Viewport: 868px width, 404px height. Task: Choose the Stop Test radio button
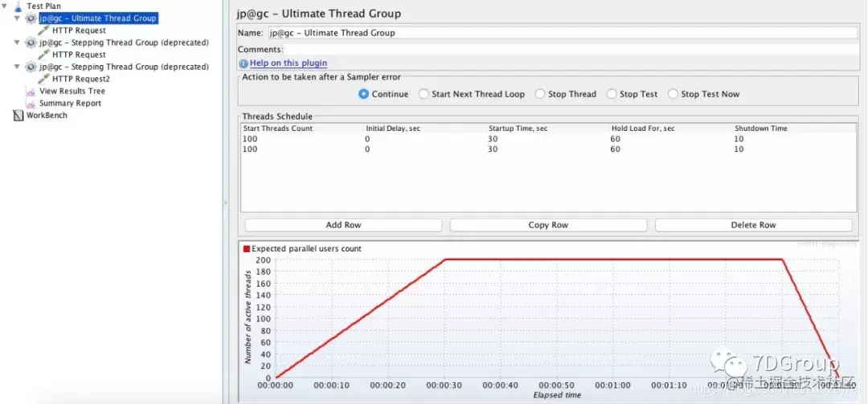pos(611,94)
